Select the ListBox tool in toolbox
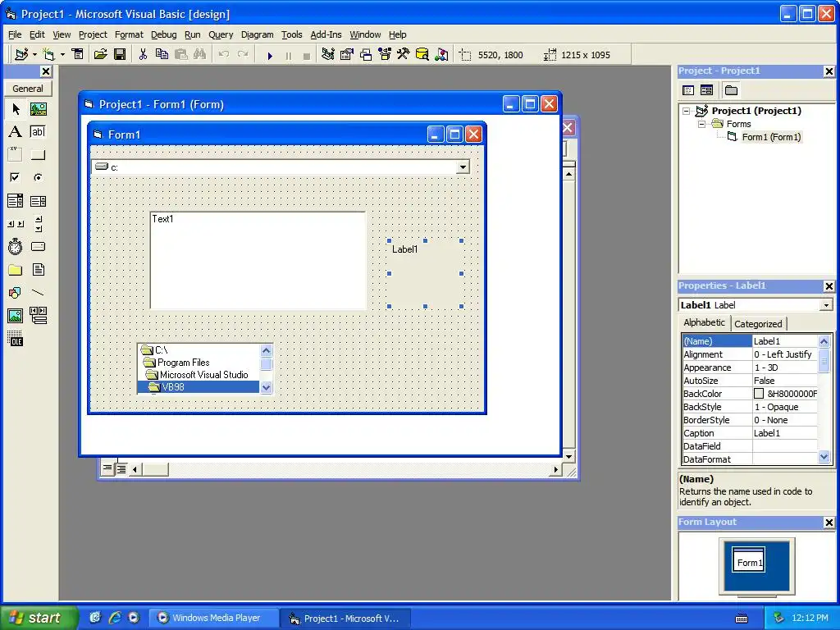The image size is (840, 630). pyautogui.click(x=39, y=201)
